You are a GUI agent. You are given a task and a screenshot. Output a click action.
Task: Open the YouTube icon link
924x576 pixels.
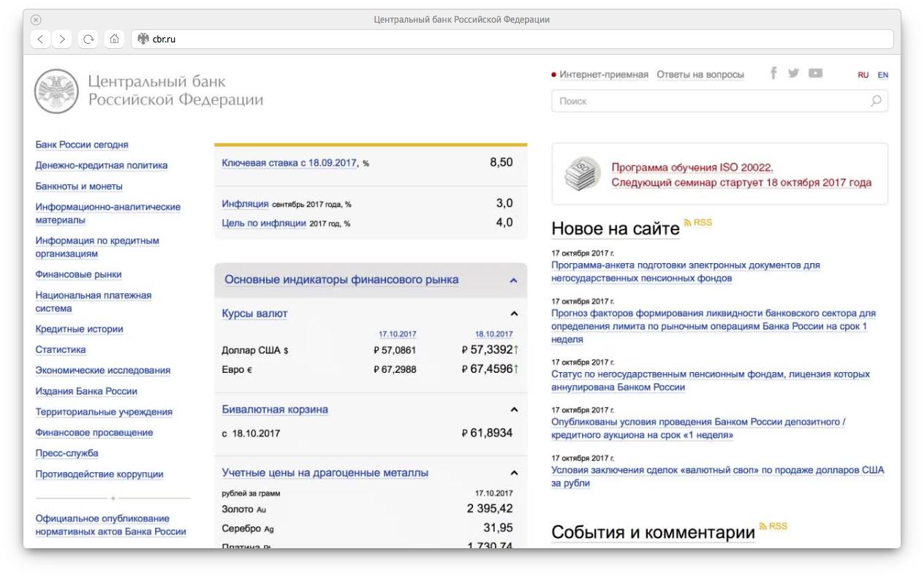tap(815, 73)
